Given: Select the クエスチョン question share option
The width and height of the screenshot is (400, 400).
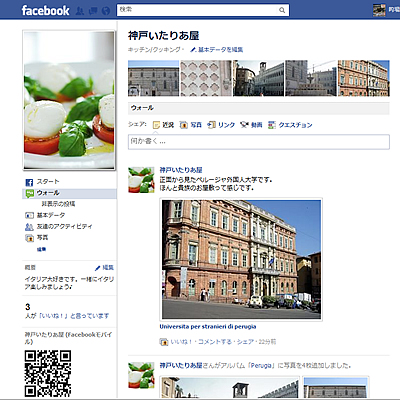Looking at the screenshot, I should 290,125.
